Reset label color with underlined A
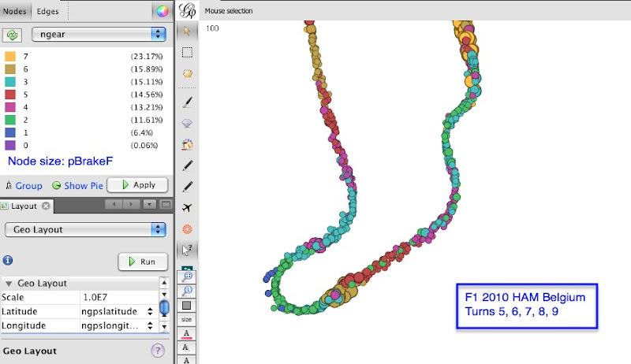The height and width of the screenshot is (364, 631). (186, 334)
